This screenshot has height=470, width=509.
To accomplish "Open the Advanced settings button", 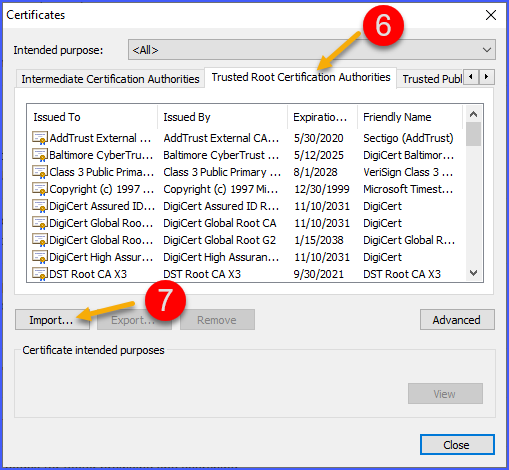I will click(x=457, y=320).
